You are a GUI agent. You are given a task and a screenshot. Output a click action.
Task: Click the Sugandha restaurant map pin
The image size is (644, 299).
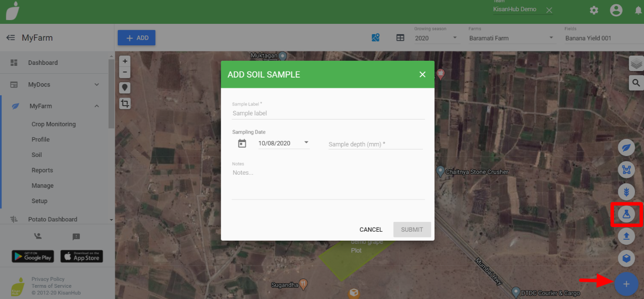[303, 284]
